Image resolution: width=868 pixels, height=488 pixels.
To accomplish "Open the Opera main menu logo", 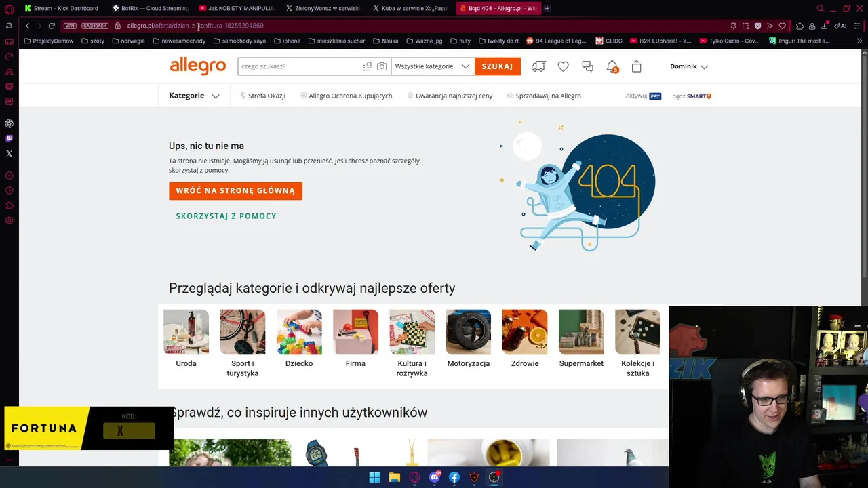I will [x=9, y=9].
